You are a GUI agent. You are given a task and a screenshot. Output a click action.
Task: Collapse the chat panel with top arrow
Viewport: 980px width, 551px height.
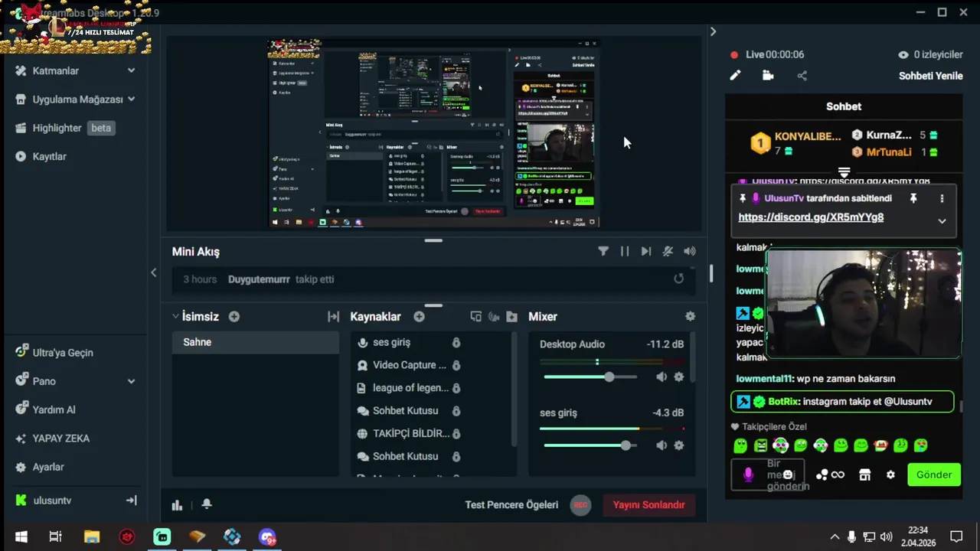(x=713, y=31)
